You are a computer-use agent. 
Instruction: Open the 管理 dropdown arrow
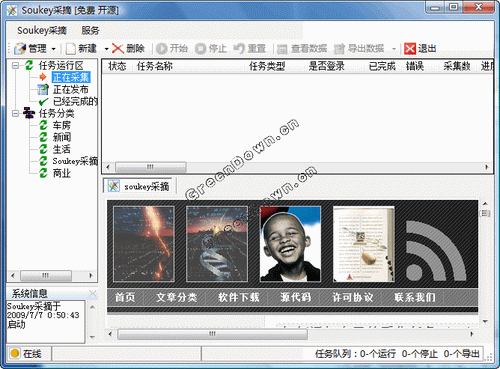tap(53, 49)
